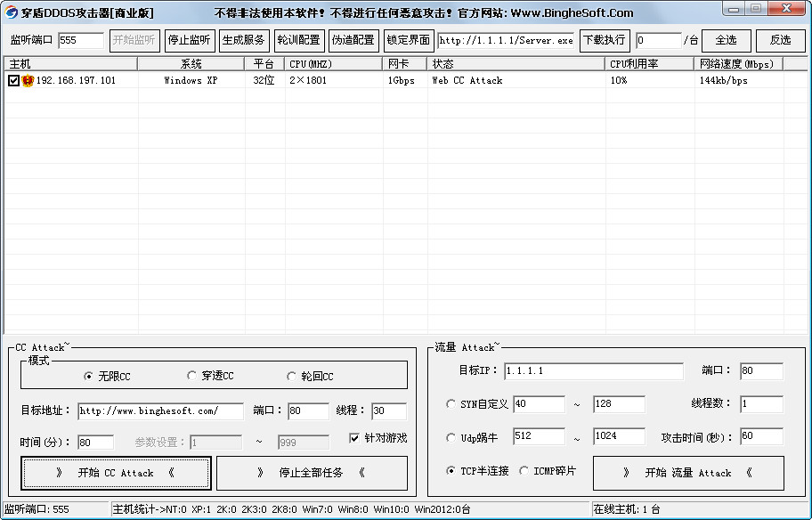Select the 轮回CC mode radio button

[x=291, y=377]
